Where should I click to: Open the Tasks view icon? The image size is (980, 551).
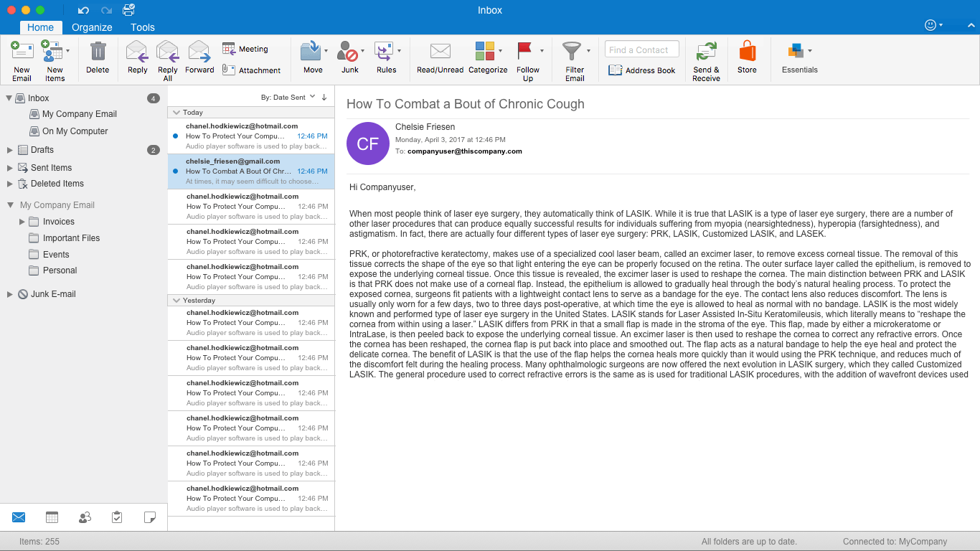pos(117,517)
